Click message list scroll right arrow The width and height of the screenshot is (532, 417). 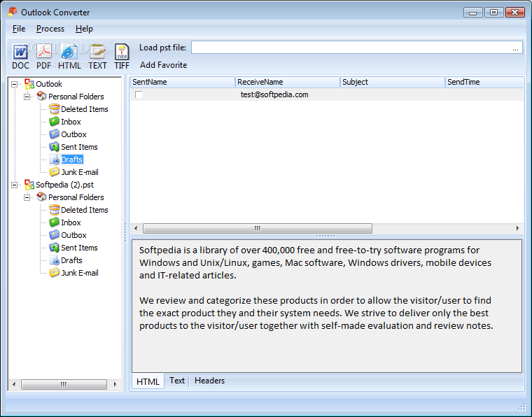click(x=518, y=228)
